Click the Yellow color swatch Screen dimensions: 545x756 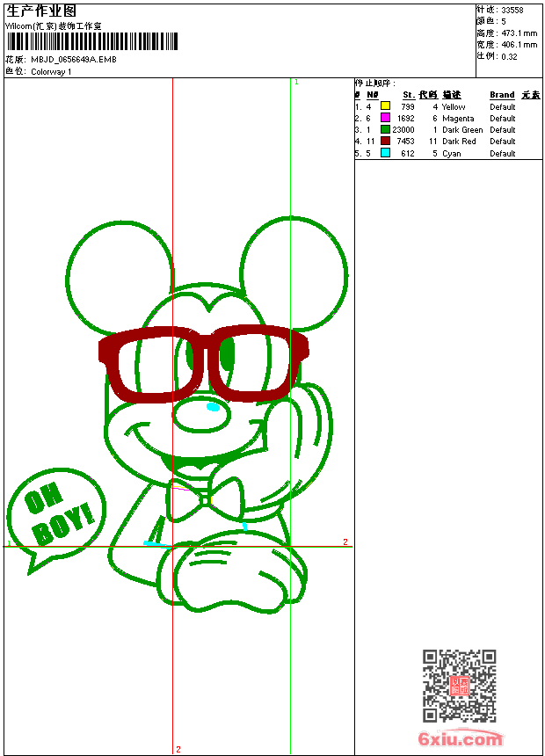click(385, 106)
